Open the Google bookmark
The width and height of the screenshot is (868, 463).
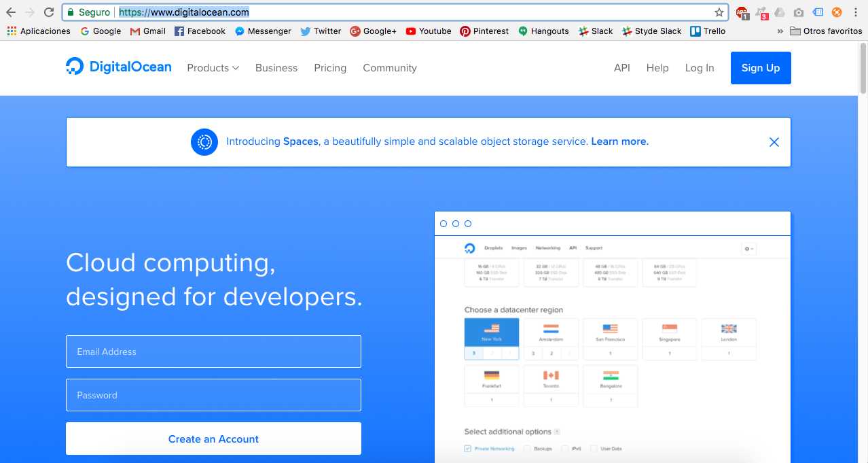coord(101,31)
